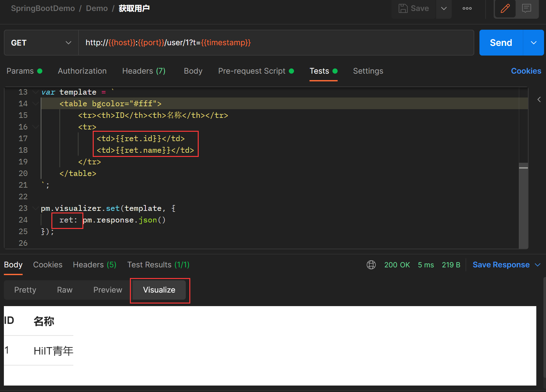Click the pm.visualizer.set code line
The height and width of the screenshot is (392, 546).
point(108,208)
